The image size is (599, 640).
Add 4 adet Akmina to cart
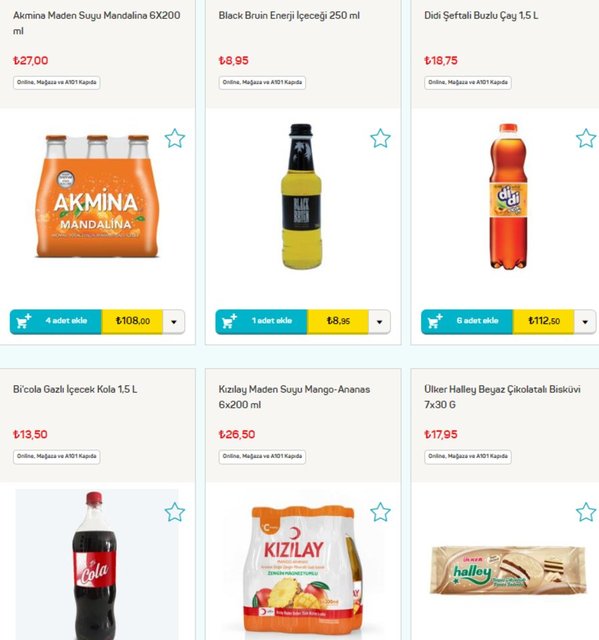coord(56,322)
